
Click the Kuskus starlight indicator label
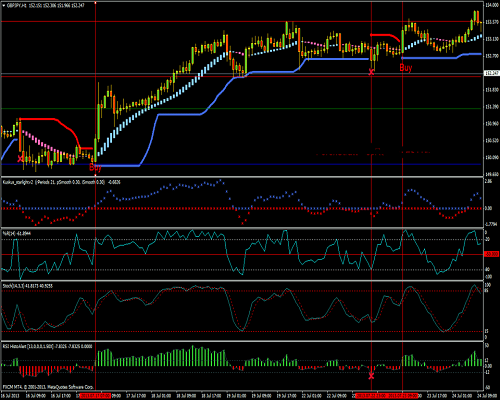click(x=62, y=182)
